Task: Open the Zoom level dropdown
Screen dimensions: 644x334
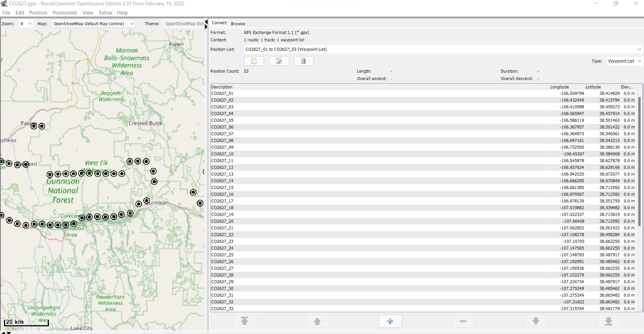Action: 26,24
